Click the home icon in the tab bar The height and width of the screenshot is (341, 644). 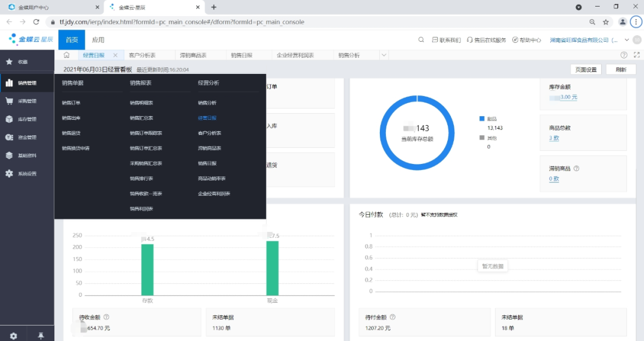coord(67,55)
